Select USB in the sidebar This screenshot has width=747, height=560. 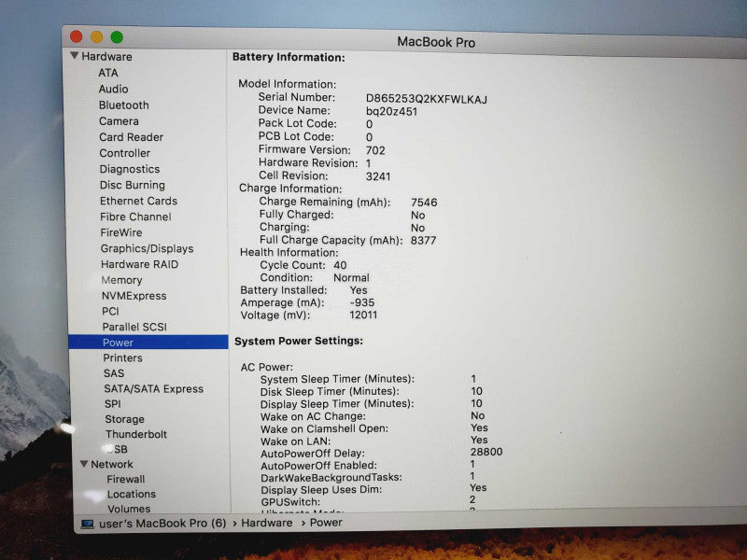coord(118,449)
